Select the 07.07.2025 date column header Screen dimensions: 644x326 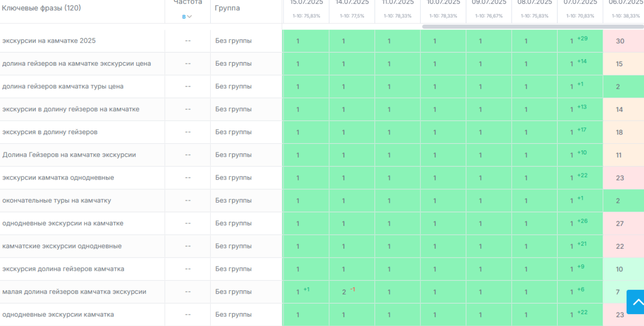(x=580, y=3)
